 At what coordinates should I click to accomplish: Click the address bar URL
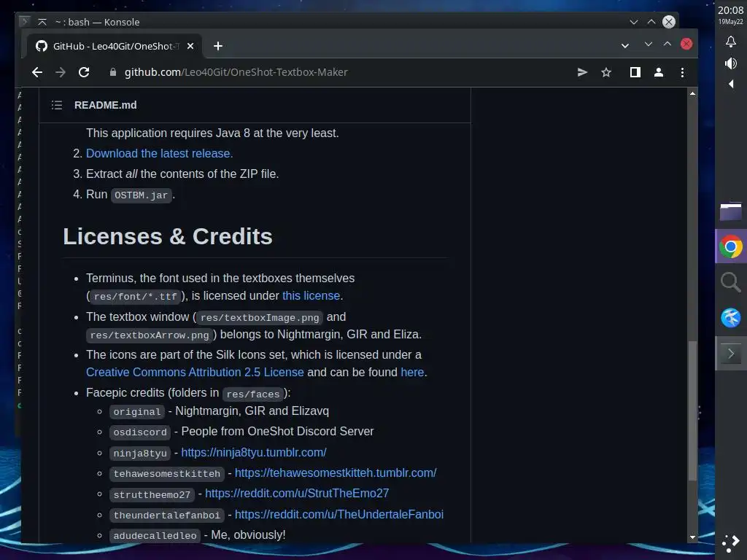(x=236, y=72)
